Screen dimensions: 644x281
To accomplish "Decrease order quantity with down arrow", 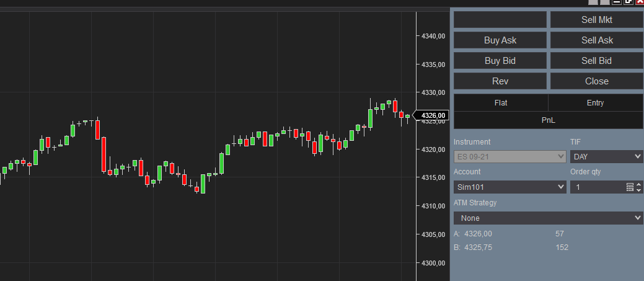I will (x=639, y=190).
